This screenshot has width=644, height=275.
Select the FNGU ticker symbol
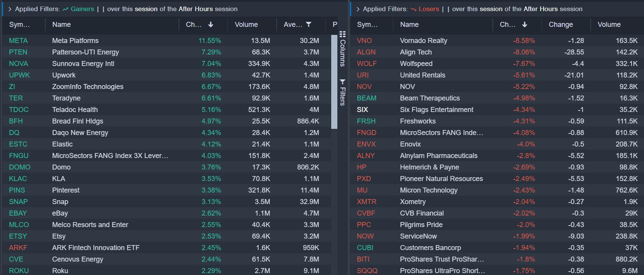coord(19,156)
